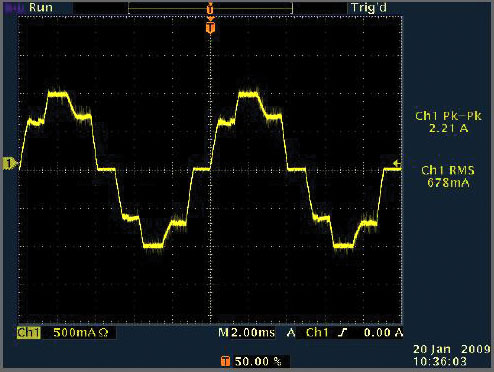Click the A trigger type indicator
Image resolution: width=494 pixels, height=372 pixels.
point(291,333)
